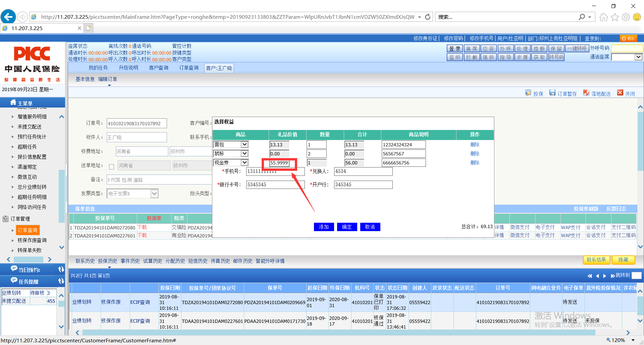Click the 兑换人 input field
Viewport: 644px width, 345px height.
363,171
